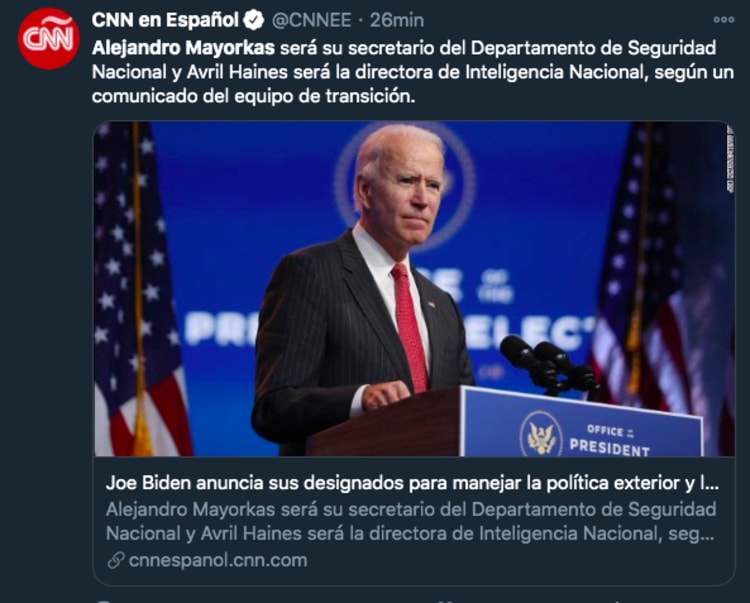The image size is (750, 603).
Task: Click the photo credit watermark on the image edge
Action: tap(730, 159)
